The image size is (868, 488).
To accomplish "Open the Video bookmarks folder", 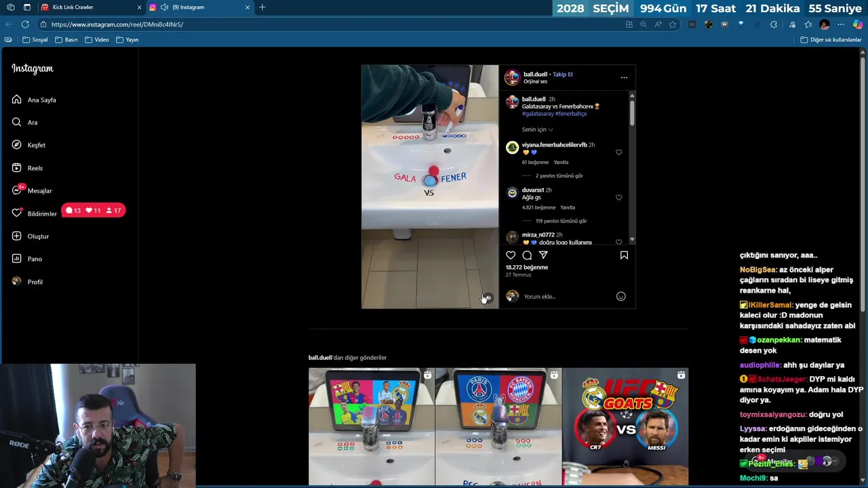I will pos(97,40).
